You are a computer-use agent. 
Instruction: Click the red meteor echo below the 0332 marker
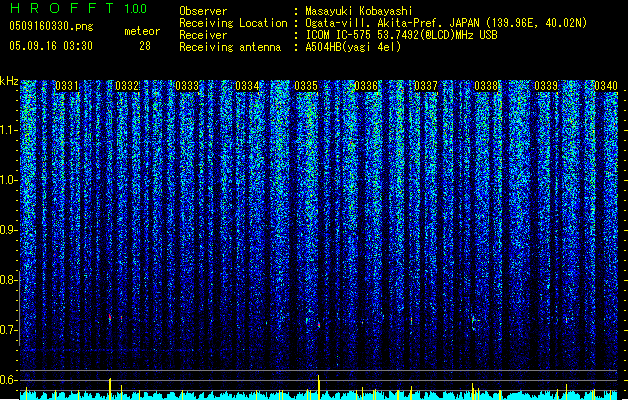110,317
